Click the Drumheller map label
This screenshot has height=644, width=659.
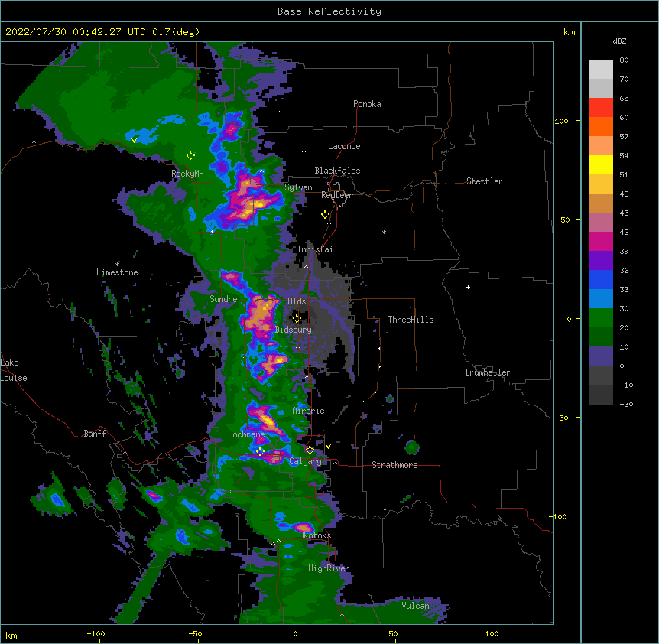(488, 372)
